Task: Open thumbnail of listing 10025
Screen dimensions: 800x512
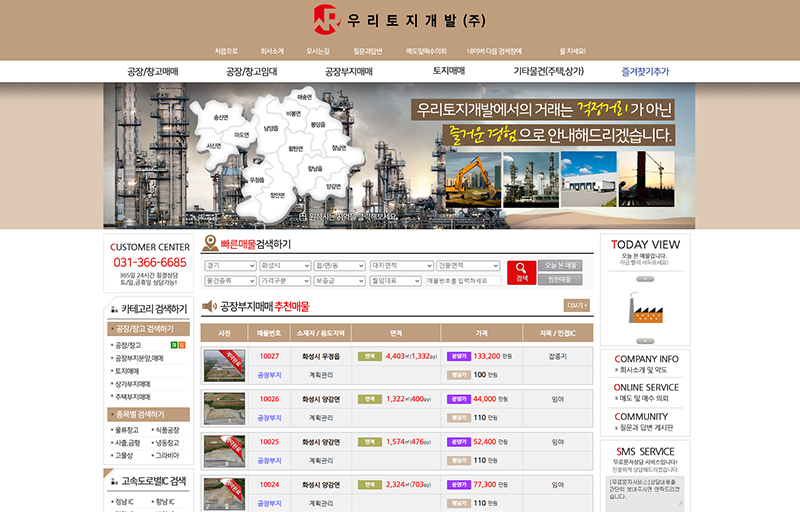Action: pyautogui.click(x=224, y=451)
